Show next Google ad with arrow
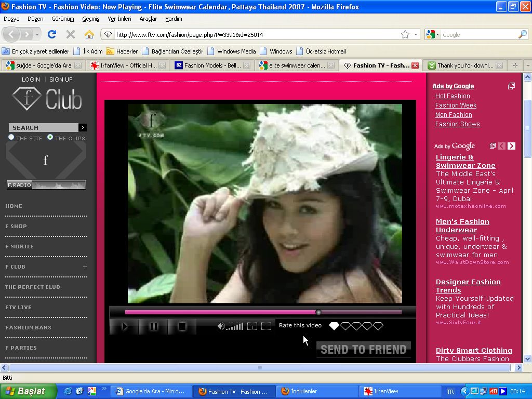The height and width of the screenshot is (399, 532). pos(512,146)
